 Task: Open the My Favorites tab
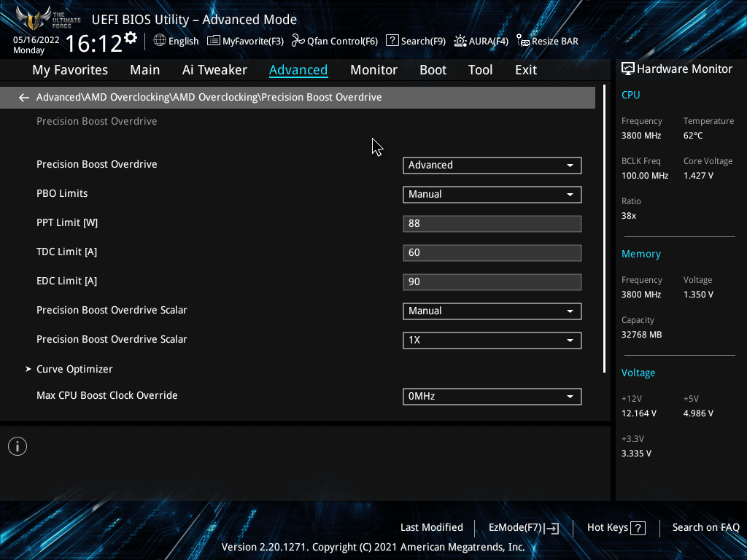point(70,70)
